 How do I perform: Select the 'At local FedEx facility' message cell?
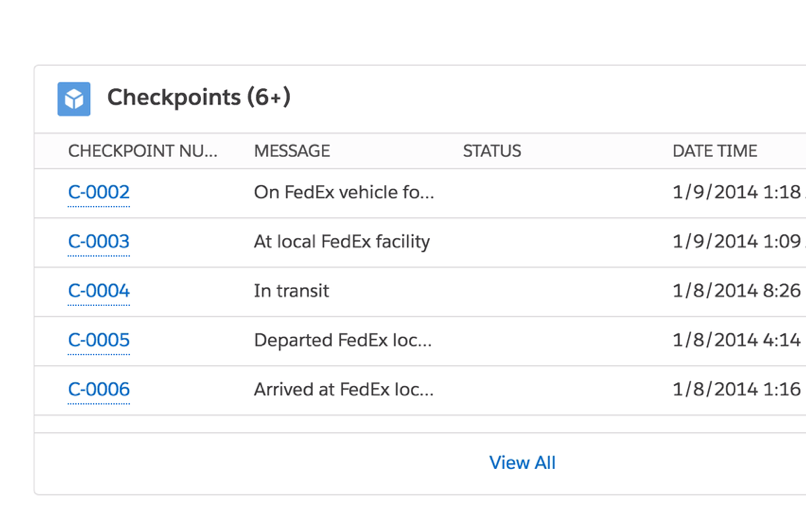point(342,242)
